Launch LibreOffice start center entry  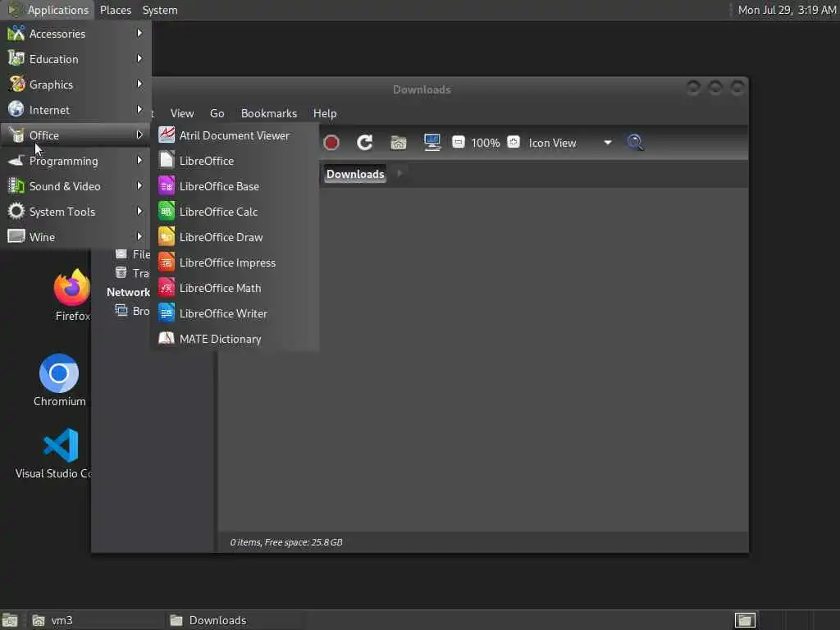(x=235, y=161)
